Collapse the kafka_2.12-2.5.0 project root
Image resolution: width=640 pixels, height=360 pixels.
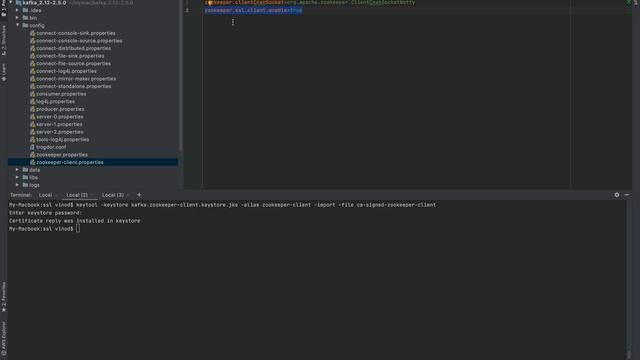tap(11, 2)
